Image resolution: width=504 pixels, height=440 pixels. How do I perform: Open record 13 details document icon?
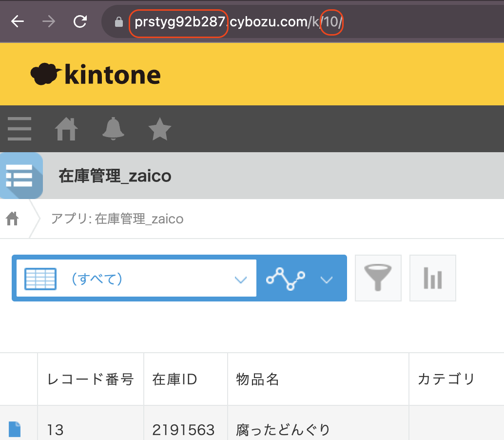coord(15,429)
